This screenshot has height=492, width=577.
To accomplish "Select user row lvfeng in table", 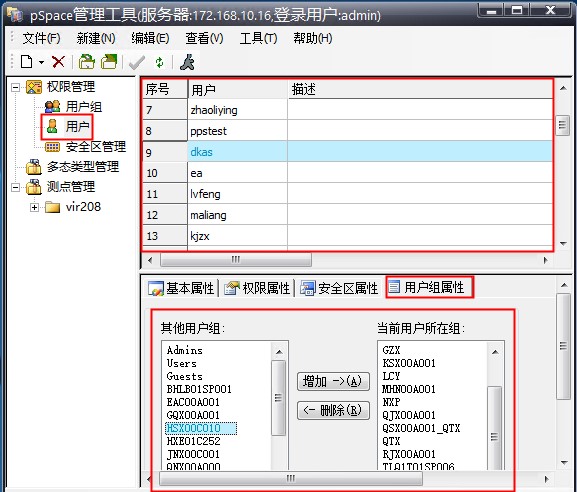I will pyautogui.click(x=347, y=194).
